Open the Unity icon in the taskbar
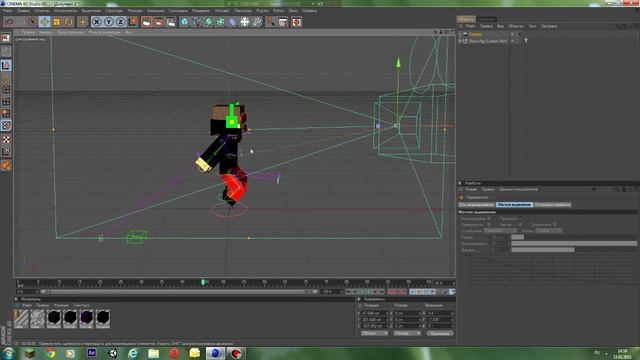 click(113, 353)
